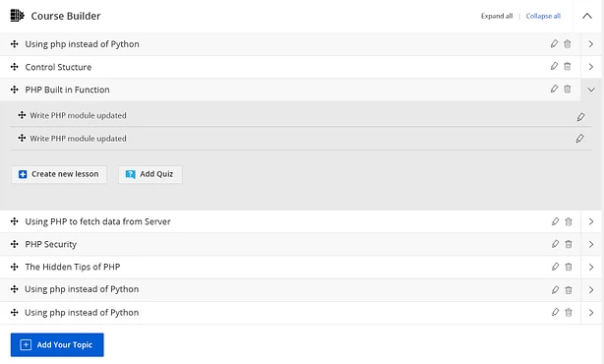Edit the PHP Security topic
Image resolution: width=604 pixels, height=364 pixels.
tap(555, 244)
